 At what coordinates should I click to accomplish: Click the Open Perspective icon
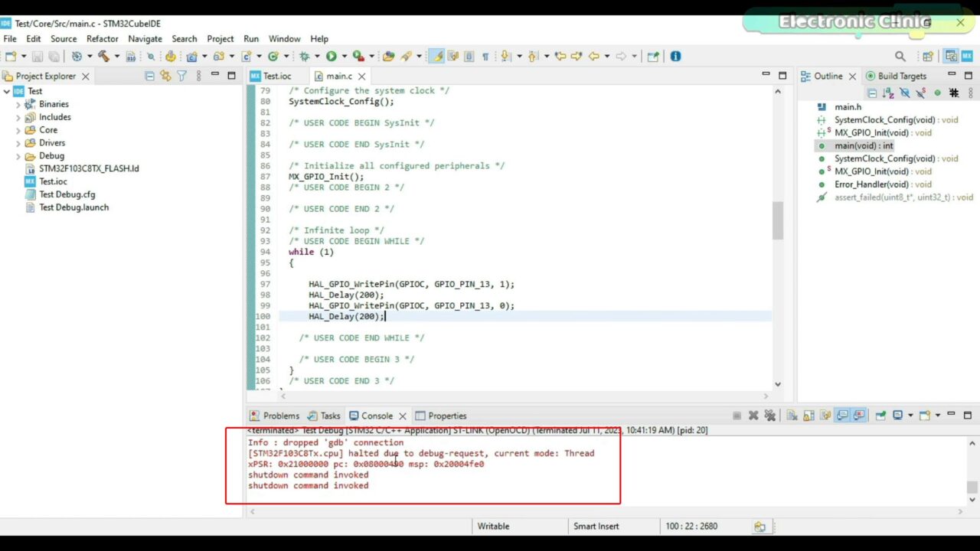coord(928,56)
